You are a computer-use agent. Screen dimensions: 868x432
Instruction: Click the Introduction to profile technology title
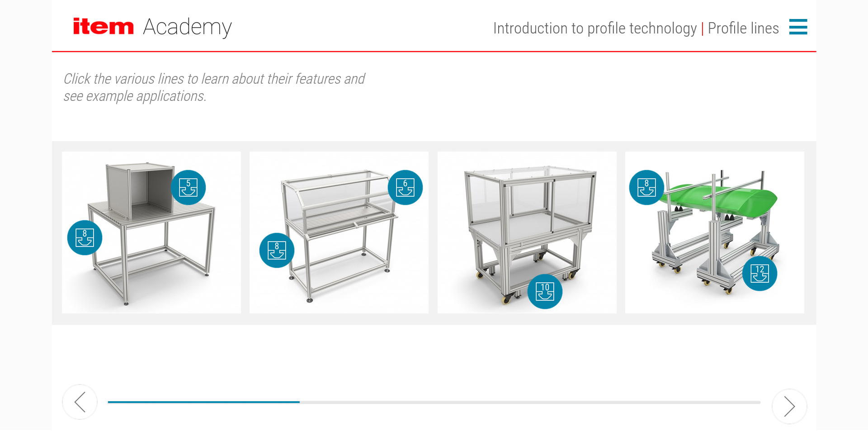coord(594,28)
